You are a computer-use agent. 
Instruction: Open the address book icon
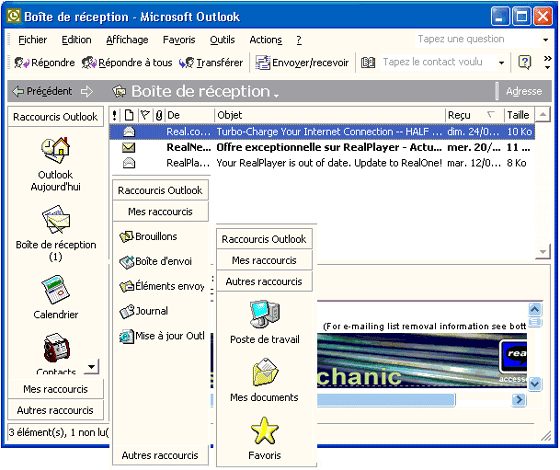(368, 62)
